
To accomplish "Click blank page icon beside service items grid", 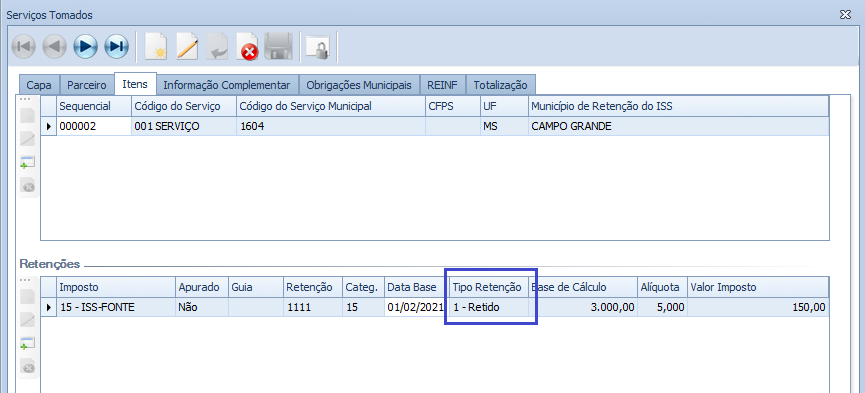I will (28, 115).
